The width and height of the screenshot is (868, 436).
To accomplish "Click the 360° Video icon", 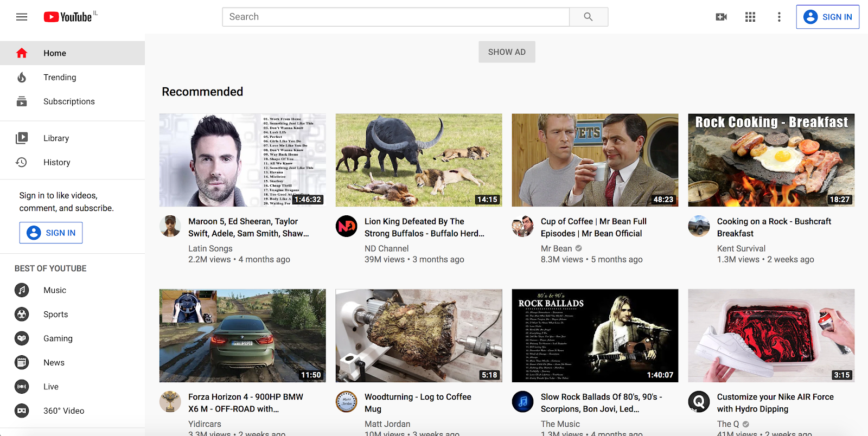I will [x=22, y=411].
